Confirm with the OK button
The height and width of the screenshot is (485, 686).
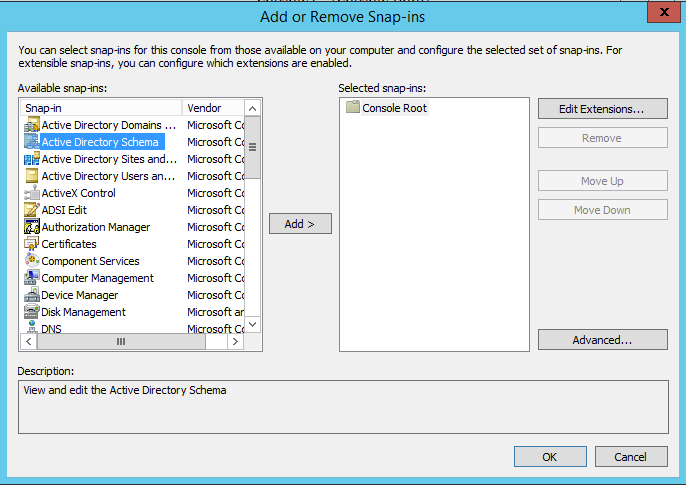pos(550,457)
